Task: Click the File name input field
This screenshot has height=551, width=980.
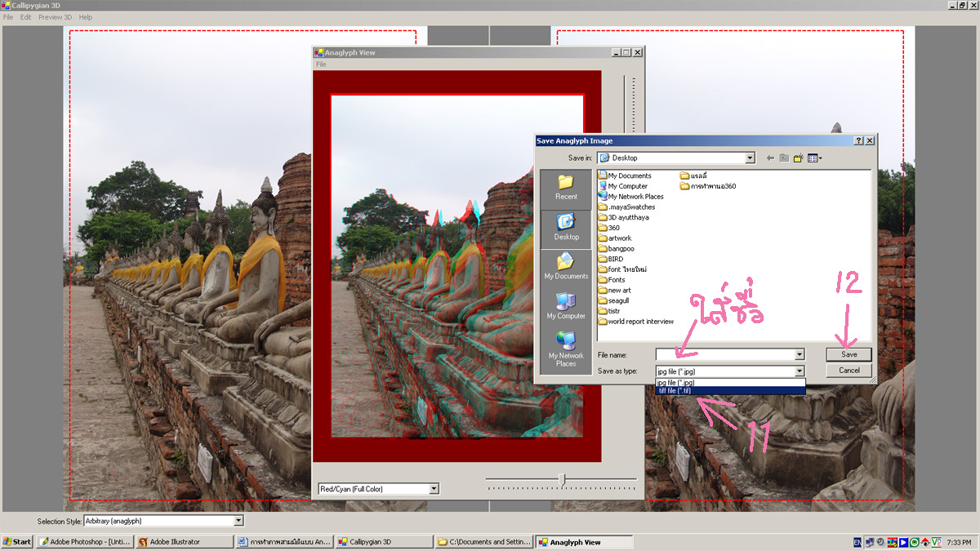Action: (724, 354)
